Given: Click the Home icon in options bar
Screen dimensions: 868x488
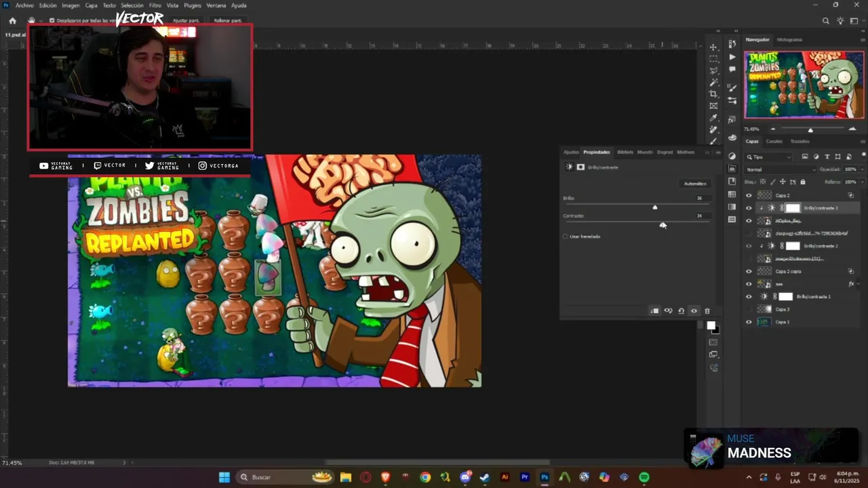Looking at the screenshot, I should coord(12,21).
